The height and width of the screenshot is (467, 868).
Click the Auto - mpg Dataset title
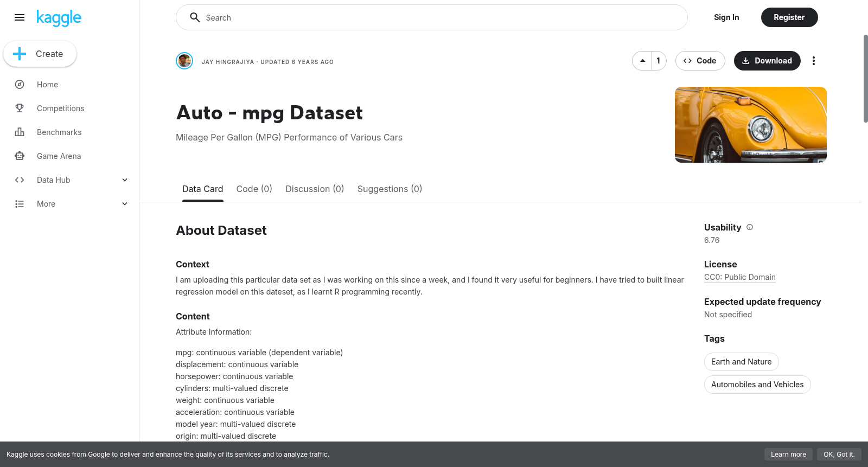(x=270, y=113)
